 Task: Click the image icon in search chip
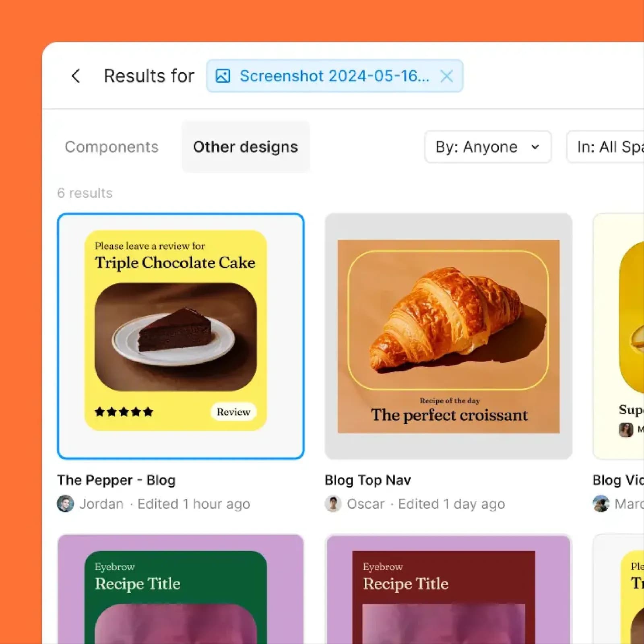tap(223, 76)
